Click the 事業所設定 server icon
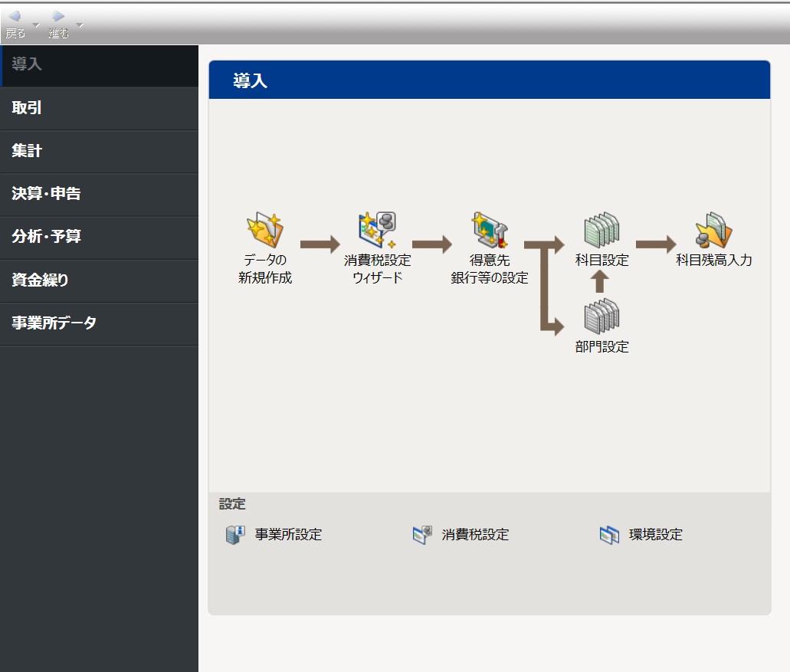 point(234,535)
